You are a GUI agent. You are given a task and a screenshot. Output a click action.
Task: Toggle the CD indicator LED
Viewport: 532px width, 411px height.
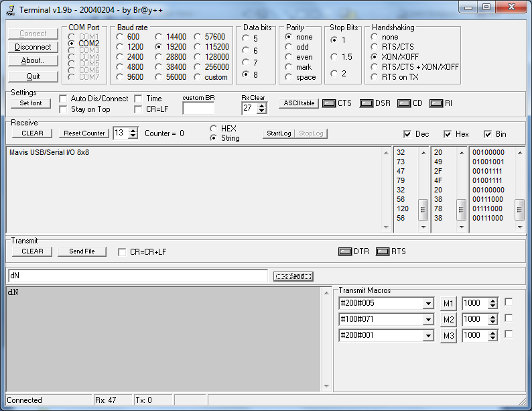tap(404, 103)
